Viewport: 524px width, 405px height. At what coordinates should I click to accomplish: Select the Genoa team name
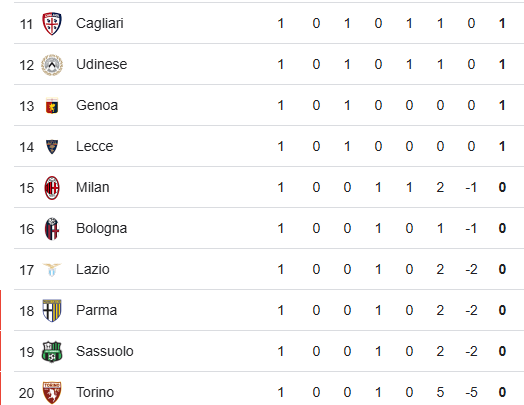click(97, 105)
